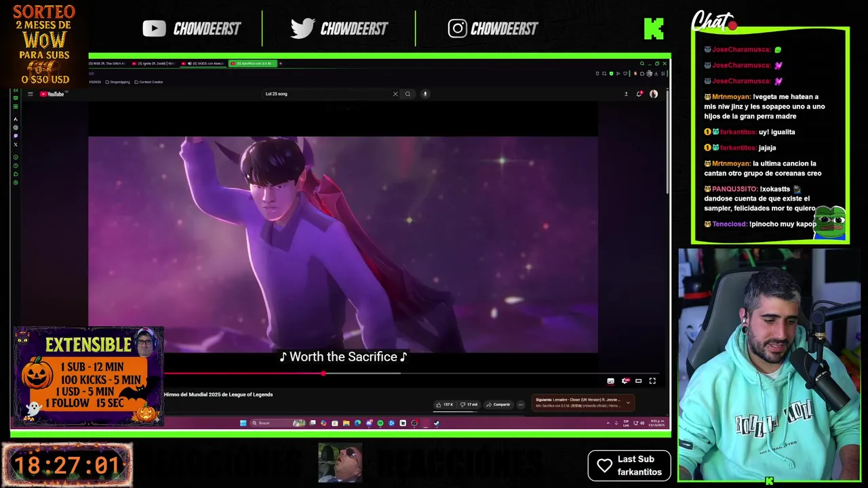Image resolution: width=868 pixels, height=488 pixels.
Task: Seek using the red video progress bar
Action: 243,373
